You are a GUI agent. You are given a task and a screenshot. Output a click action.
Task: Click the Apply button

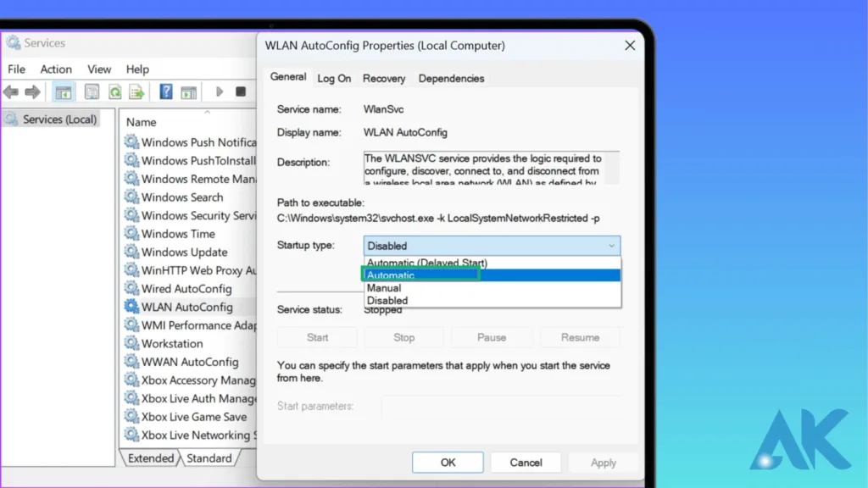point(604,463)
